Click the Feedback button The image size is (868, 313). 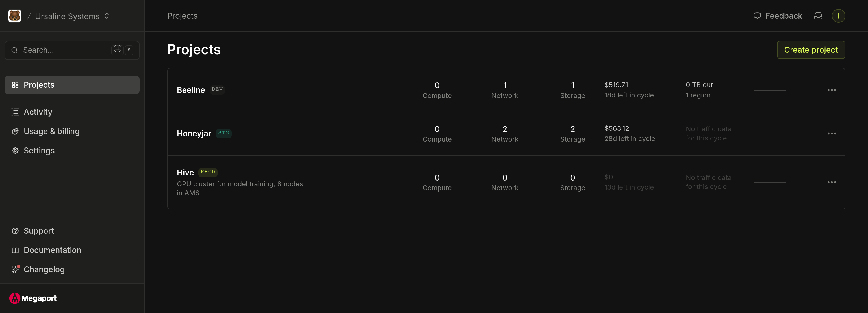pyautogui.click(x=777, y=16)
